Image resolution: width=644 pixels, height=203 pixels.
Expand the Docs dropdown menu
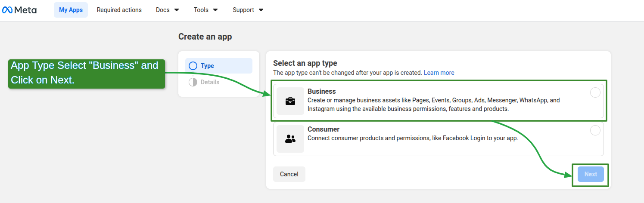point(168,10)
